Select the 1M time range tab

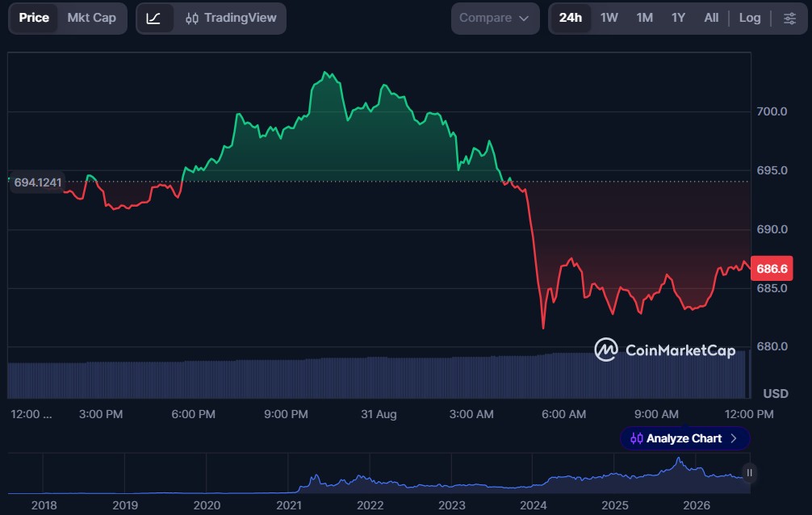click(644, 18)
